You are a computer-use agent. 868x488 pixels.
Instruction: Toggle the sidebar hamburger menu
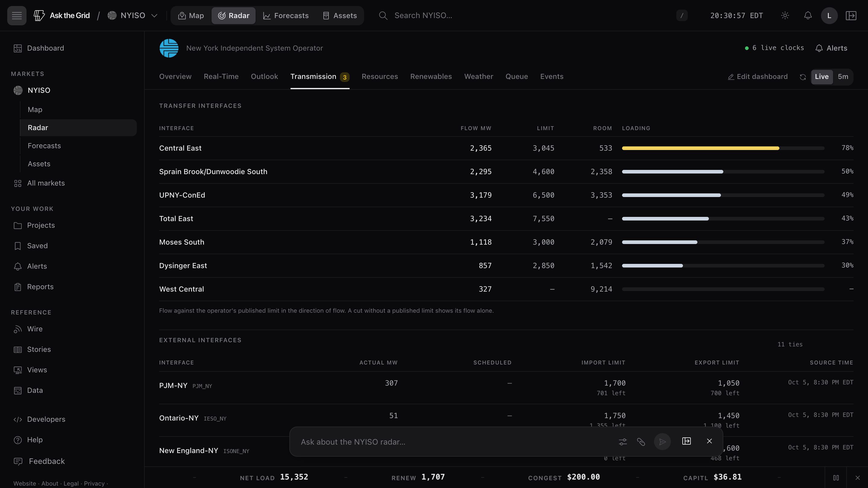[x=17, y=15]
